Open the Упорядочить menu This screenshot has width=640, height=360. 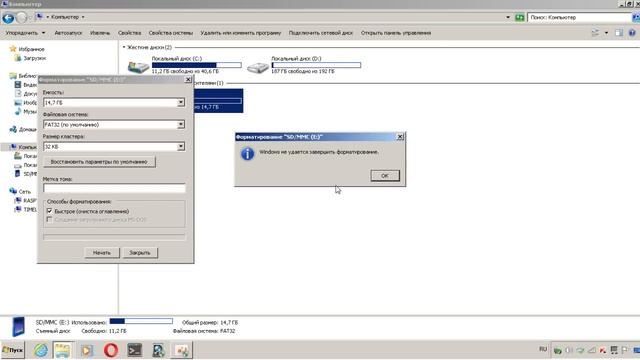pyautogui.click(x=25, y=33)
